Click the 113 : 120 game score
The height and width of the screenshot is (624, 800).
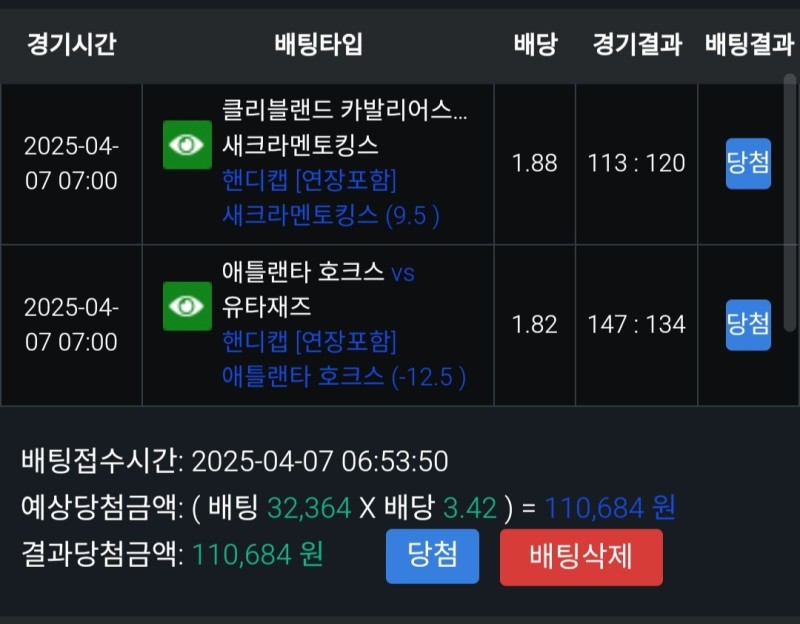pos(637,163)
